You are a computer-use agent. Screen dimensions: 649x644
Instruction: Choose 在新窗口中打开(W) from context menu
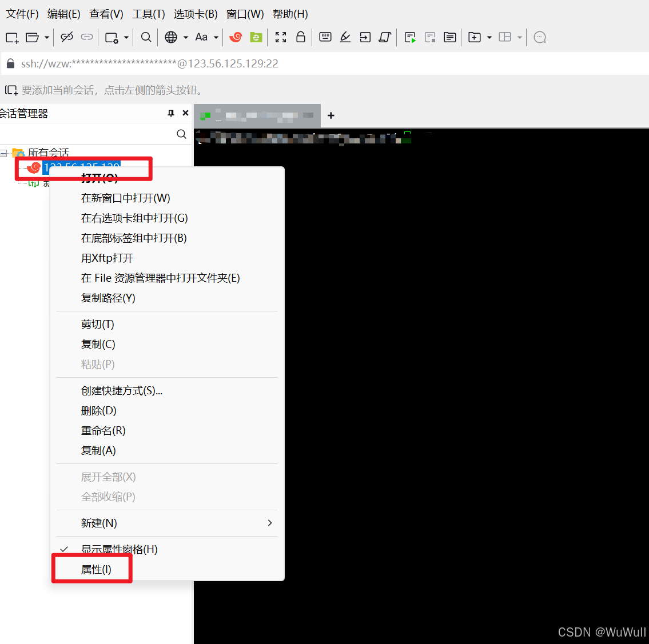[x=167, y=198]
